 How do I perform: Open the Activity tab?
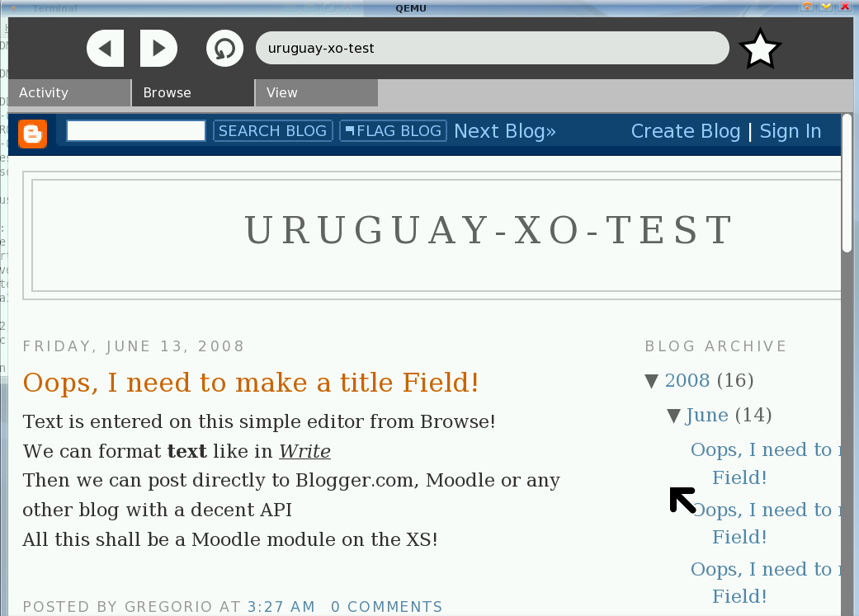point(69,93)
